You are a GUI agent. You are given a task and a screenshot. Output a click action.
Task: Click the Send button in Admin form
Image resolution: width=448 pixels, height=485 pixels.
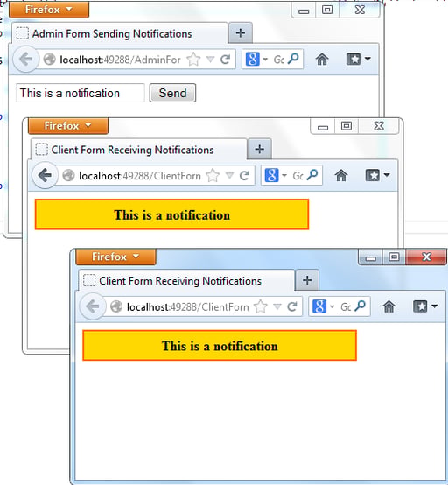172,93
